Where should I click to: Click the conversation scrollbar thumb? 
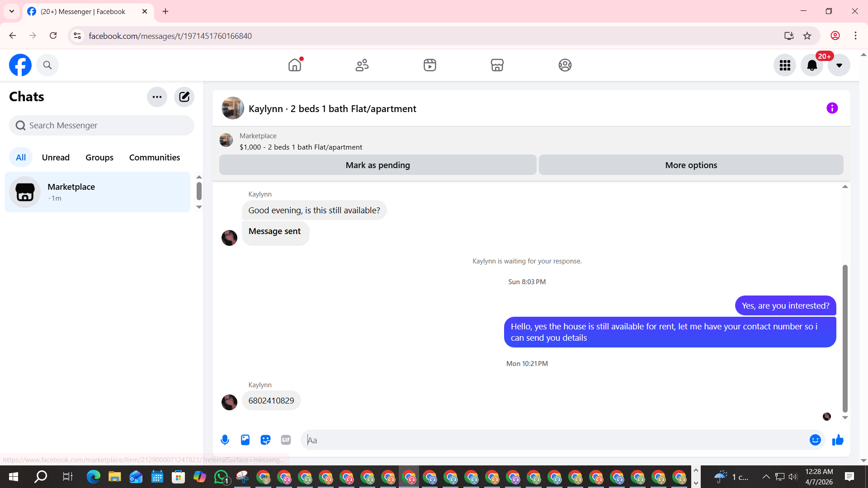click(845, 338)
